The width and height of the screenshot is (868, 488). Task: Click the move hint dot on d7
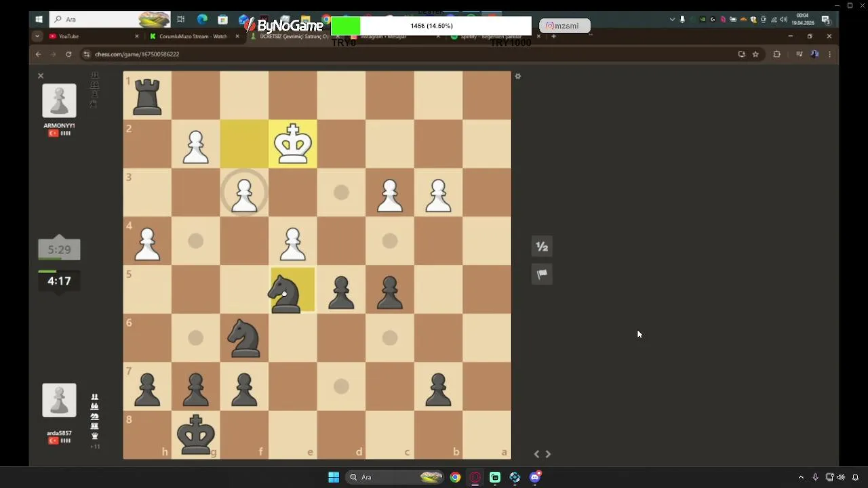[341, 387]
